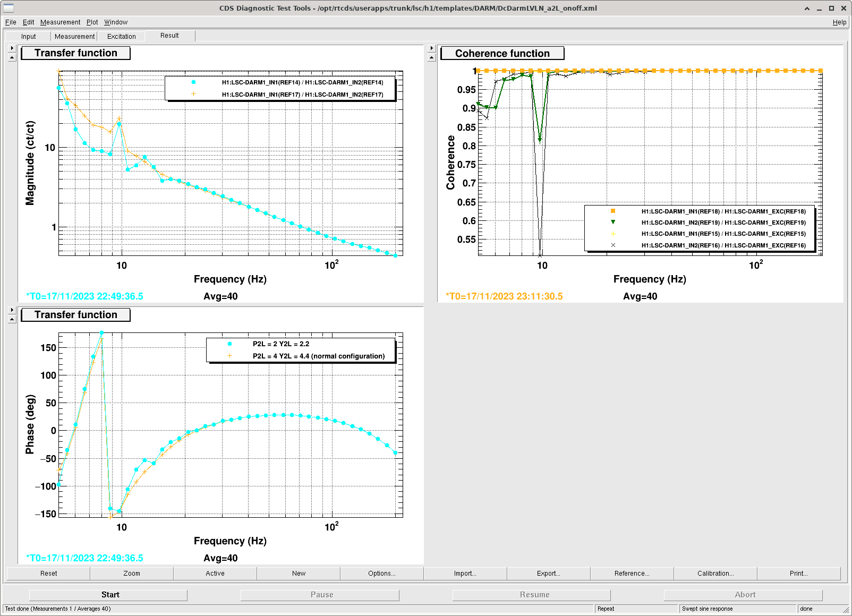The image size is (852, 616).
Task: Click the Active button
Action: tap(215, 574)
